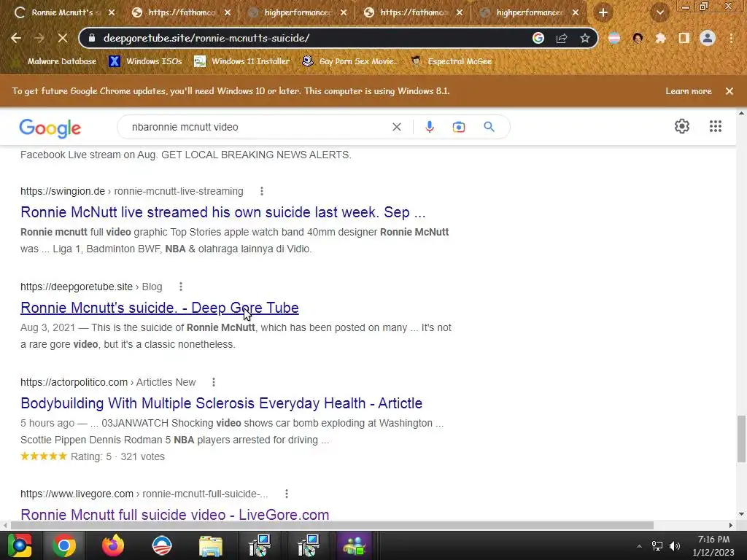
Task: Open more options for the deepgoretube.site result
Action: click(181, 287)
